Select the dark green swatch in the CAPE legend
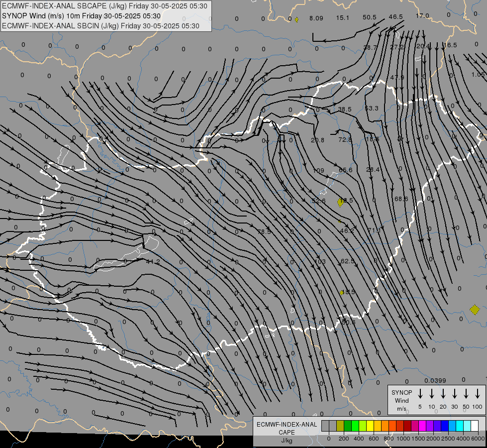Screen dimensions: 487x448 348,426
